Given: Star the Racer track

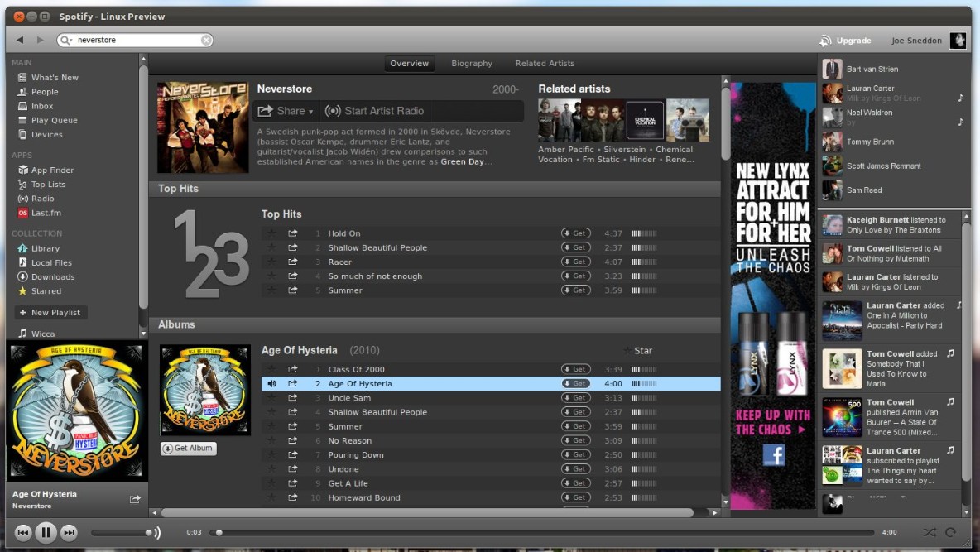Looking at the screenshot, I should tap(271, 262).
